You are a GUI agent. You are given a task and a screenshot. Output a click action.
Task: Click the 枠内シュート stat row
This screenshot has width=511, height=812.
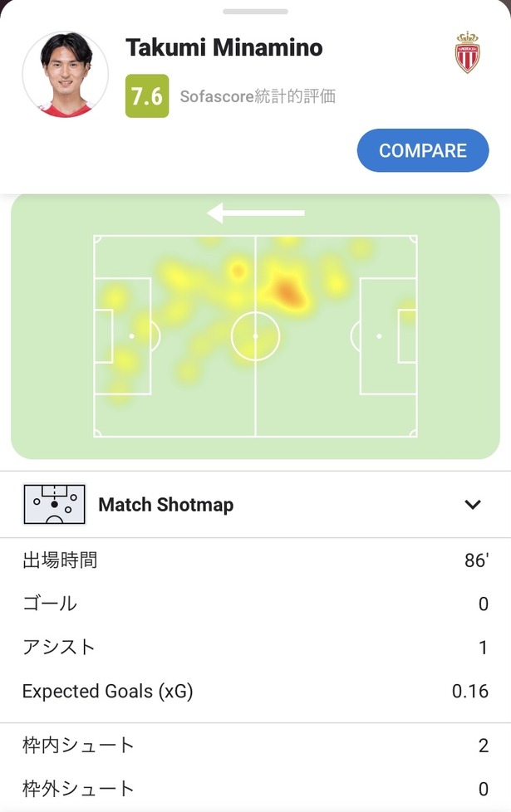256,746
